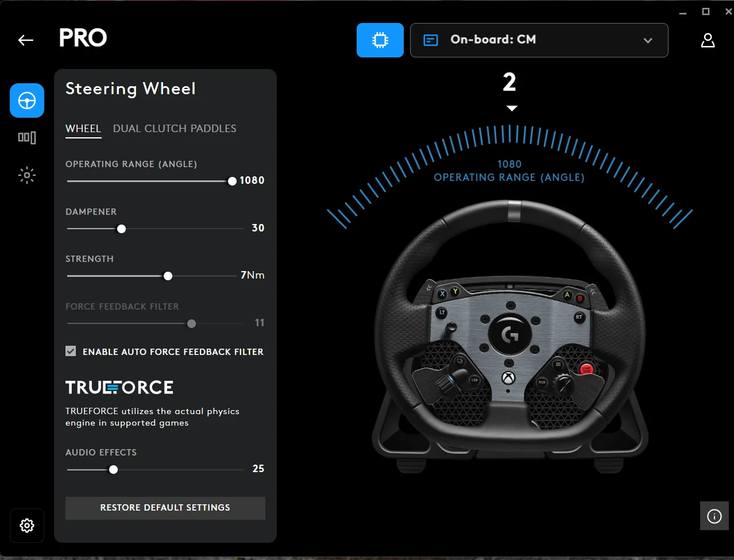Toggle the on-board memory chip button
The height and width of the screenshot is (560, 734).
[380, 40]
